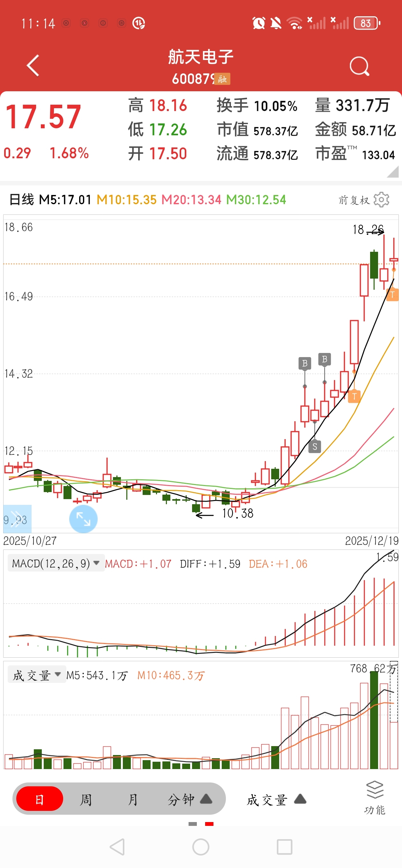The image size is (402, 868).
Task: Tap the fullscreen expand chart button
Action: coord(83,519)
